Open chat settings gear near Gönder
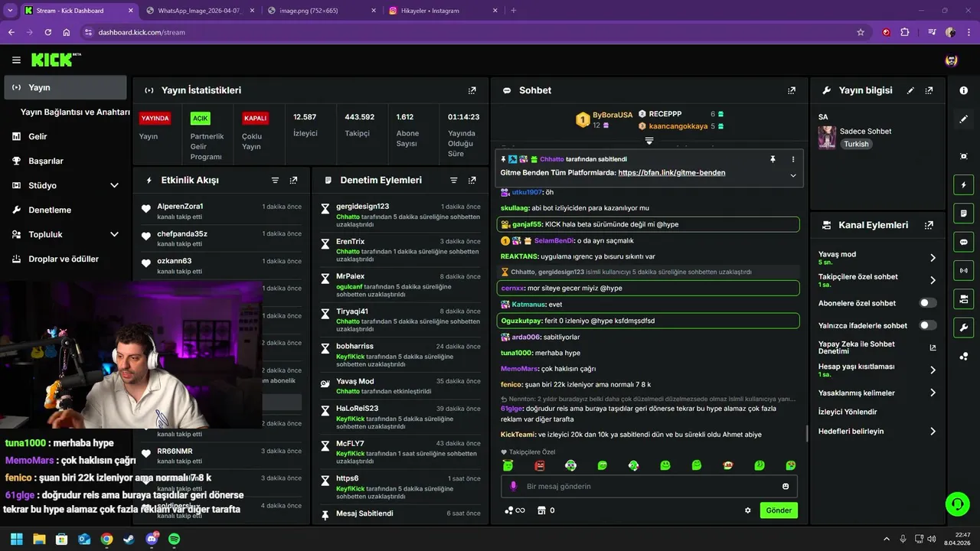The height and width of the screenshot is (551, 980). click(748, 510)
